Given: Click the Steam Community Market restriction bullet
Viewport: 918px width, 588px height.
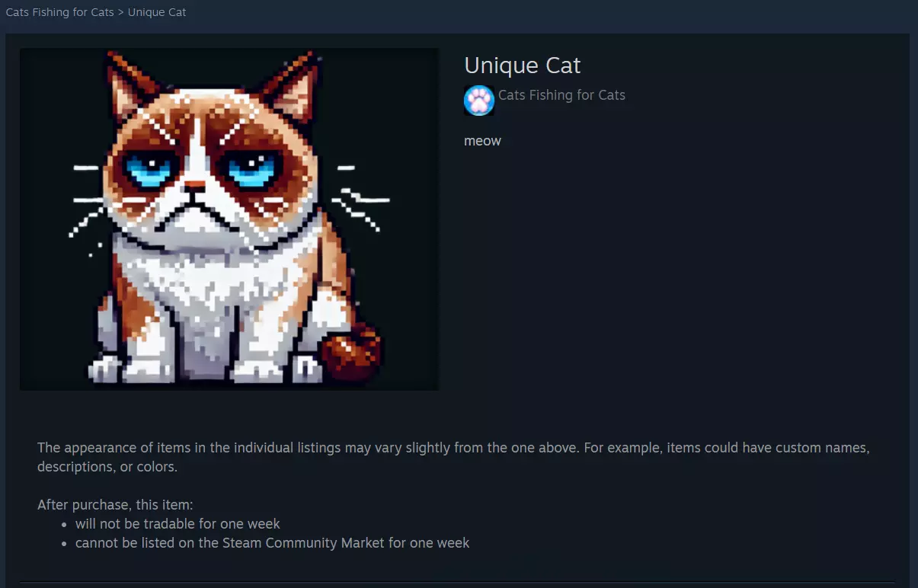Looking at the screenshot, I should click(272, 543).
